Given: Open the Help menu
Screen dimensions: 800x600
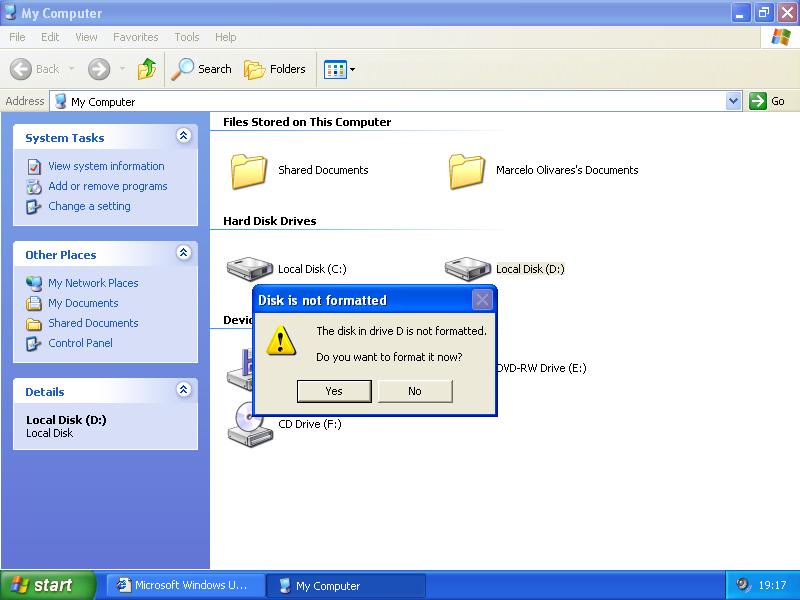Looking at the screenshot, I should click(226, 37).
